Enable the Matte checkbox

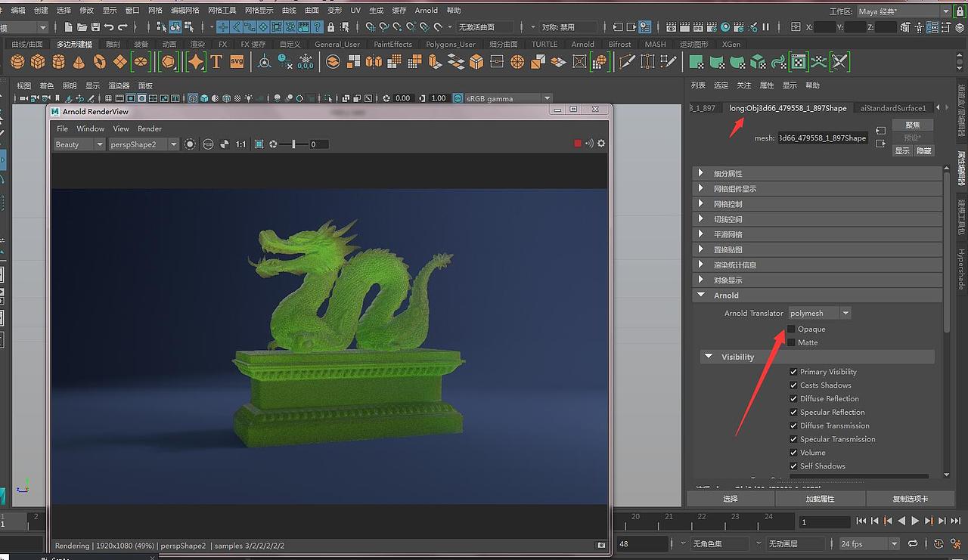[792, 342]
